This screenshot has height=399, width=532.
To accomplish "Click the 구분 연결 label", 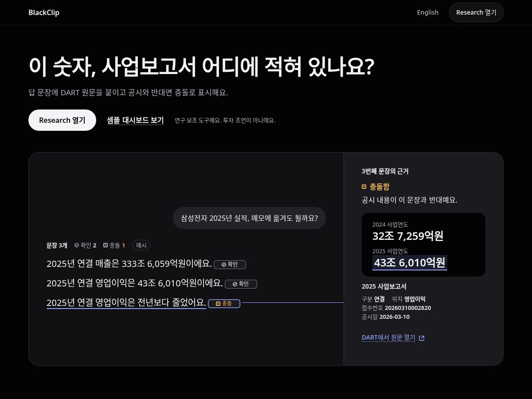I will (x=373, y=299).
